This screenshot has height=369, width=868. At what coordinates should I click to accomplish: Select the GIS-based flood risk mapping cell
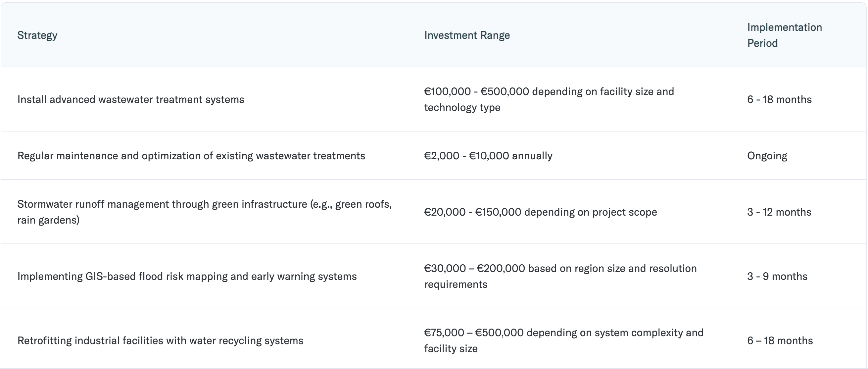tap(187, 277)
